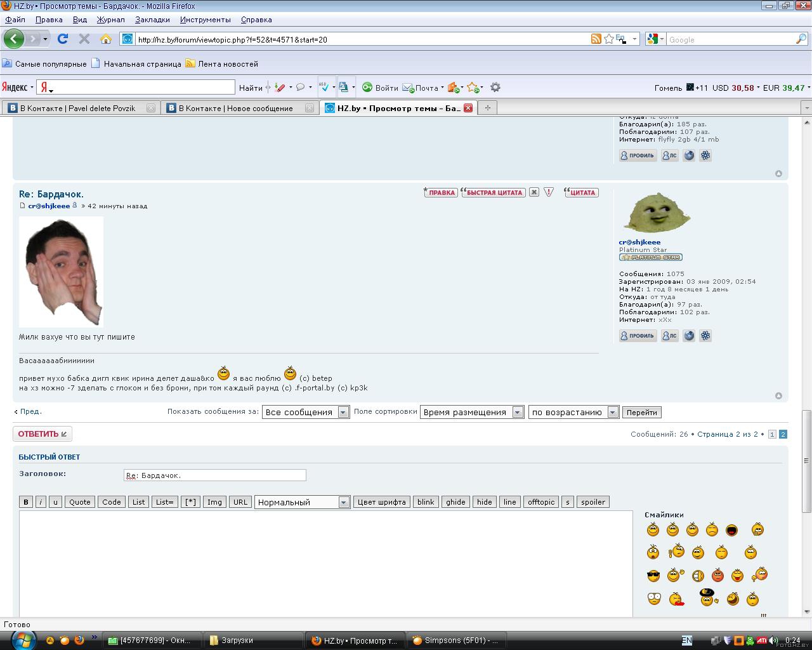This screenshot has height=650, width=812.
Task: Insert the red angry smiley
Action: click(717, 576)
